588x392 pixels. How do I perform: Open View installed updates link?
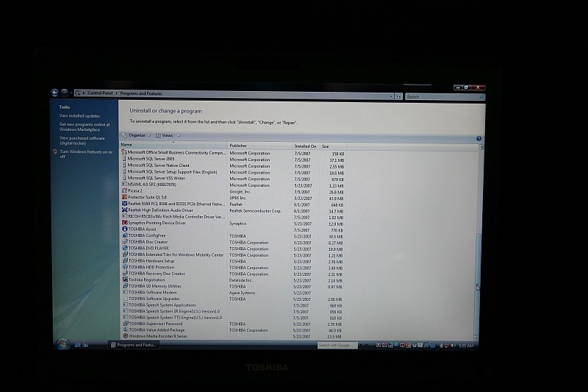click(79, 116)
